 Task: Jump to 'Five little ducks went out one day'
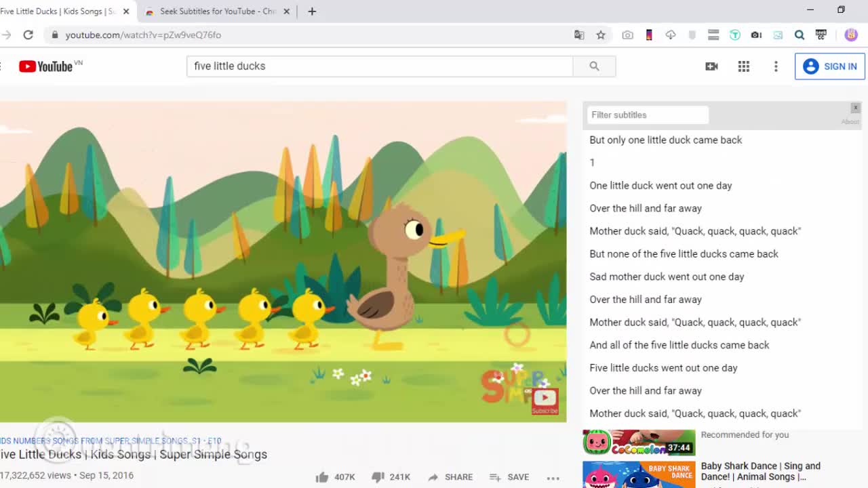(x=663, y=367)
